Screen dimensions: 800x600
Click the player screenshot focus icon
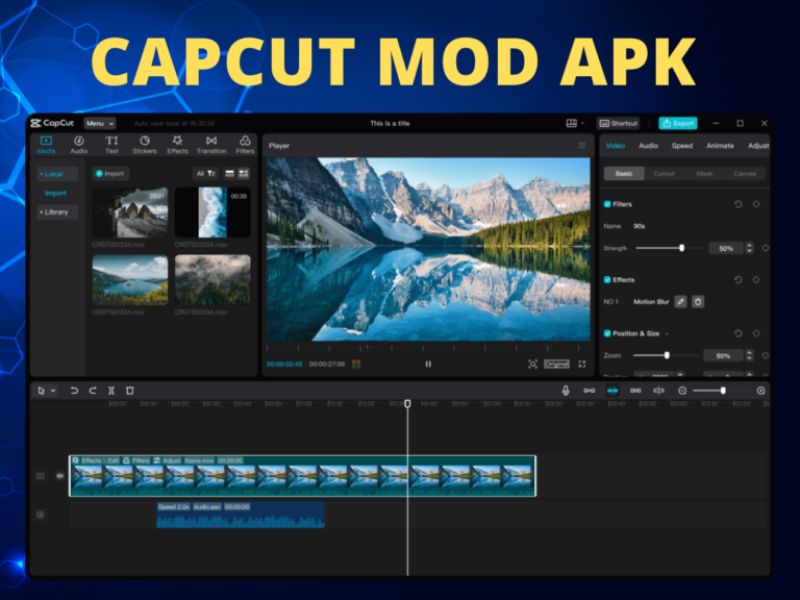533,364
